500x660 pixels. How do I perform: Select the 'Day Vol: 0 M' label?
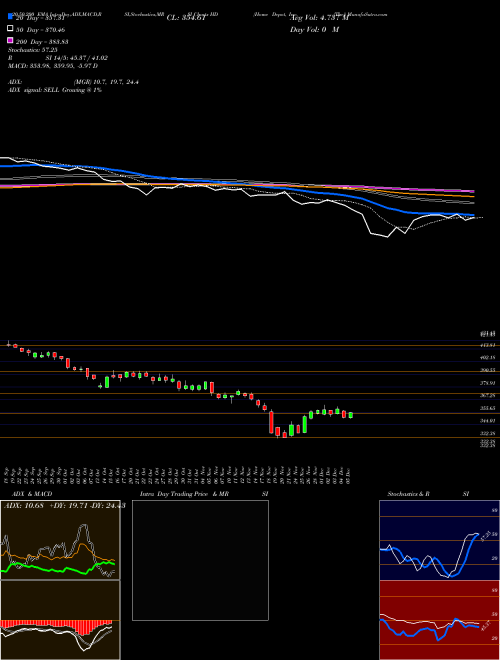(x=314, y=29)
